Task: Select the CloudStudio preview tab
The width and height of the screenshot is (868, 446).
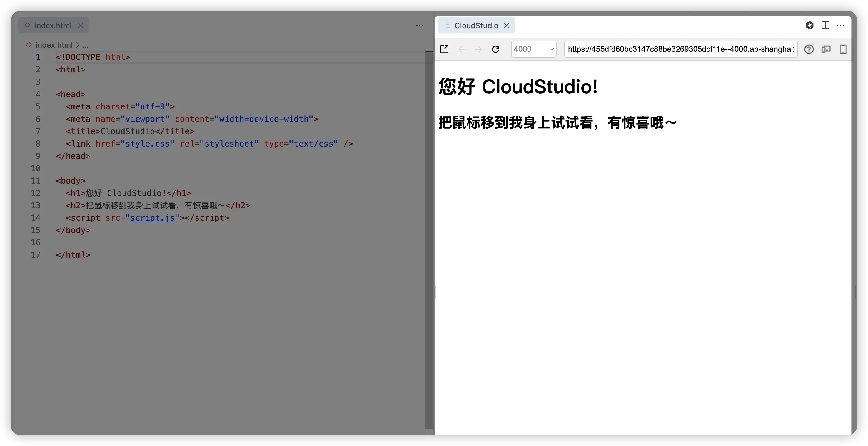Action: [x=476, y=26]
